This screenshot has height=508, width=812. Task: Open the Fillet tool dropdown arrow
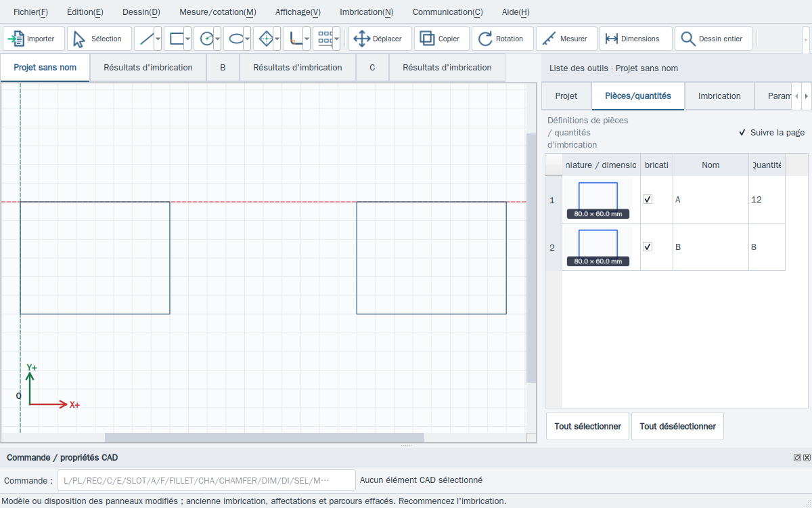[307, 39]
